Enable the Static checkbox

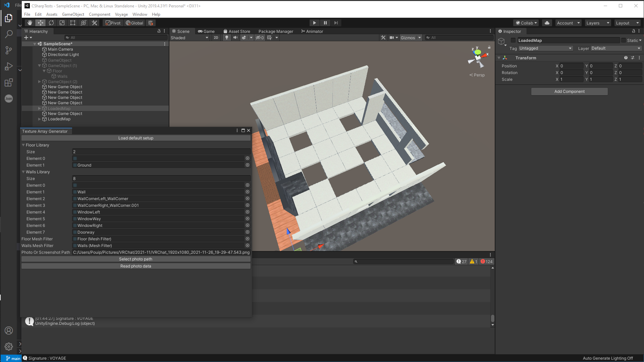pos(624,40)
